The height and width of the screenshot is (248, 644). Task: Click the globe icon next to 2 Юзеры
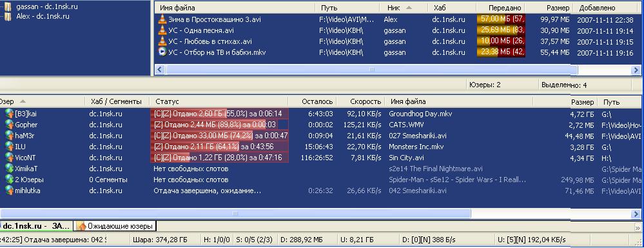(x=10, y=180)
